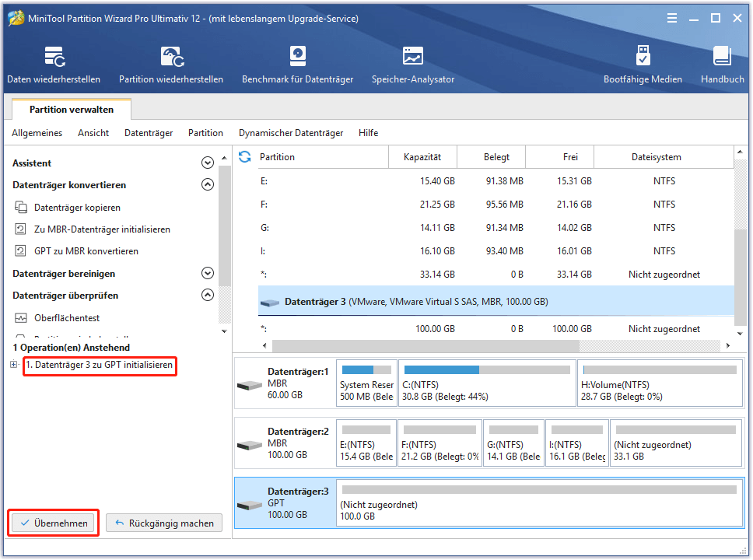Image resolution: width=753 pixels, height=560 pixels.
Task: Collapse Datenträger konvertieren section
Action: click(x=208, y=184)
